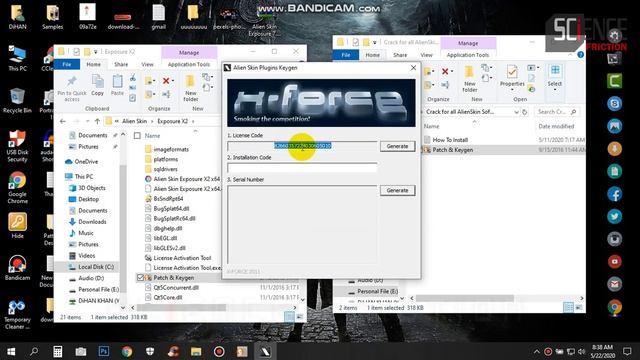Open File Explorer from the taskbar
This screenshot has width=640, height=360.
(196, 351)
